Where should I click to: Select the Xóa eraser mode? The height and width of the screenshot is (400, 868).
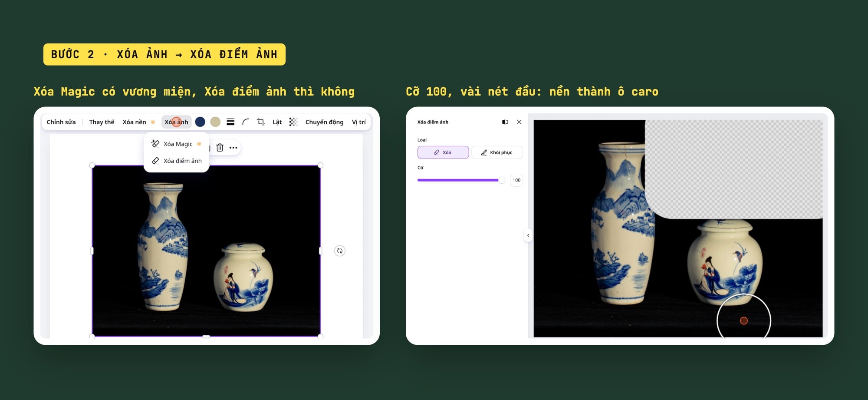pos(443,152)
